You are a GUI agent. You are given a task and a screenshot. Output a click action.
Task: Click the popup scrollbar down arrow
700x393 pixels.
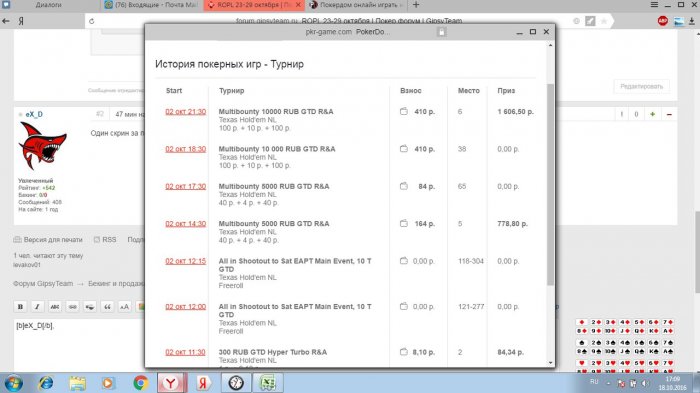pyautogui.click(x=550, y=363)
